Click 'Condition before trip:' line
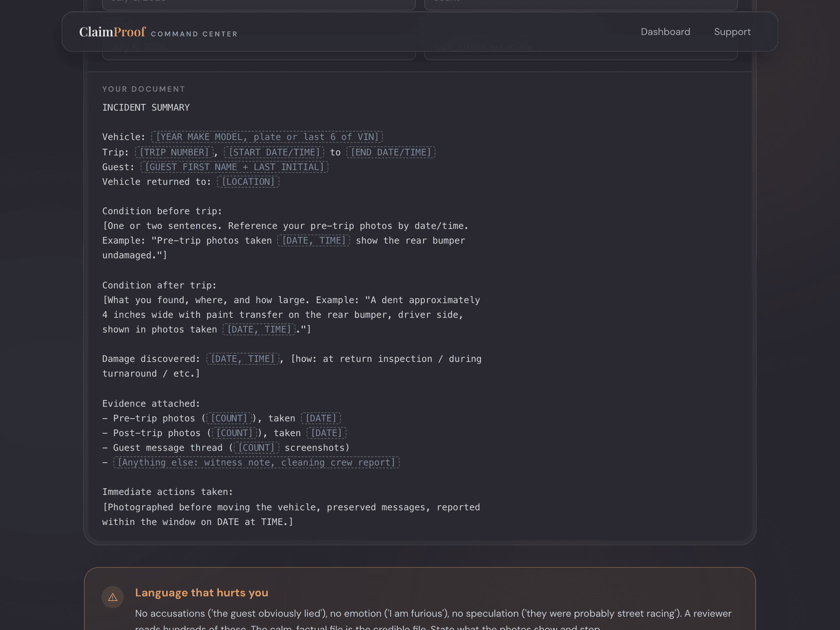The height and width of the screenshot is (630, 840). [x=162, y=211]
